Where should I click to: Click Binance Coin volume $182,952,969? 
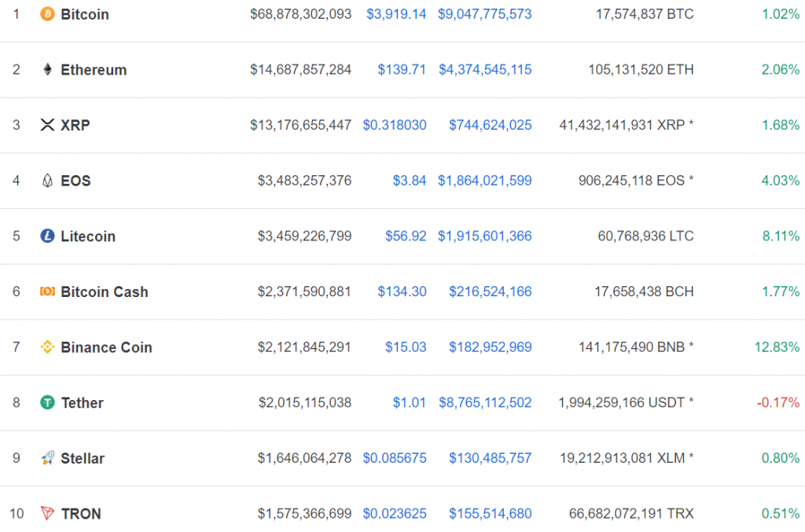click(x=491, y=347)
